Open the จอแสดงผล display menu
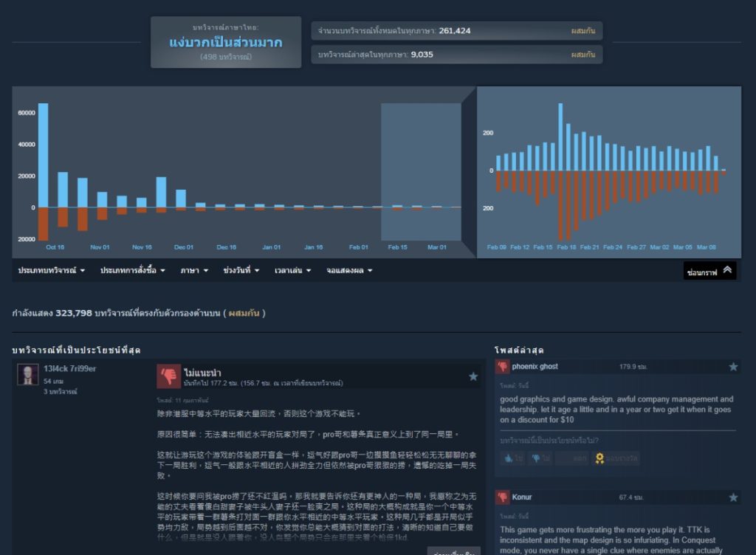Image resolution: width=756 pixels, height=555 pixels. [x=347, y=270]
